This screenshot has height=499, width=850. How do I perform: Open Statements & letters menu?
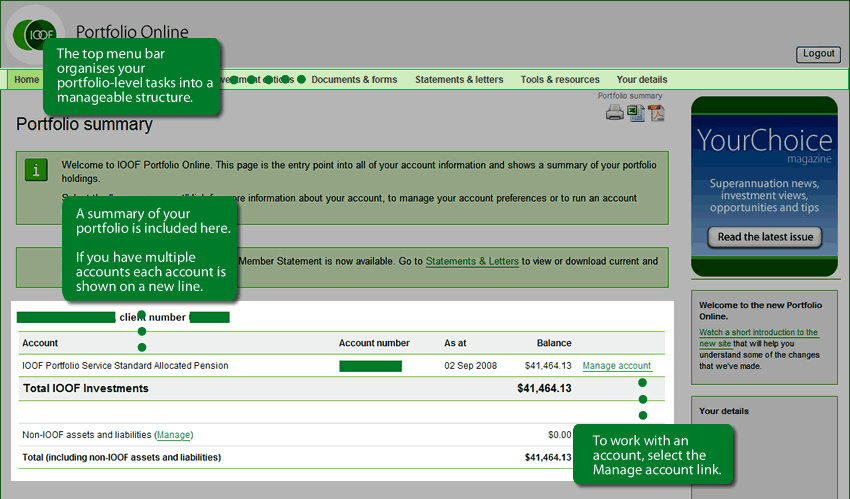(459, 80)
